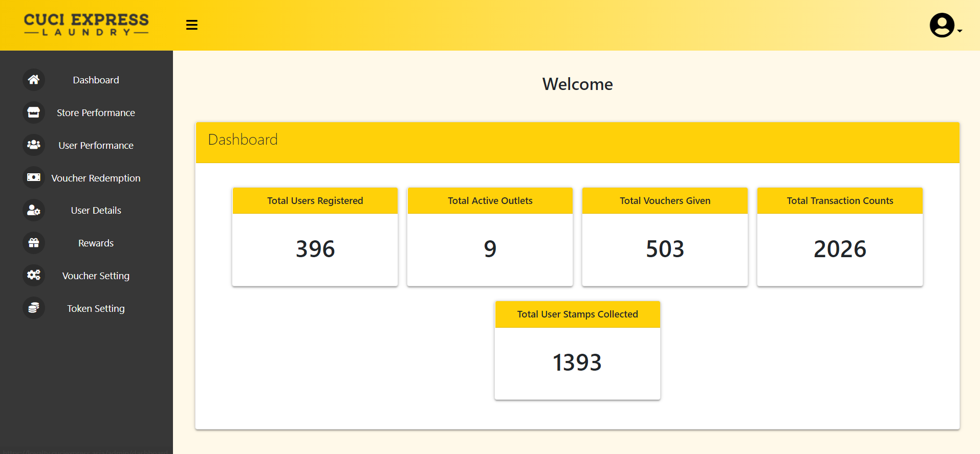
Task: Open Dashboard in the sidebar
Action: (96, 80)
